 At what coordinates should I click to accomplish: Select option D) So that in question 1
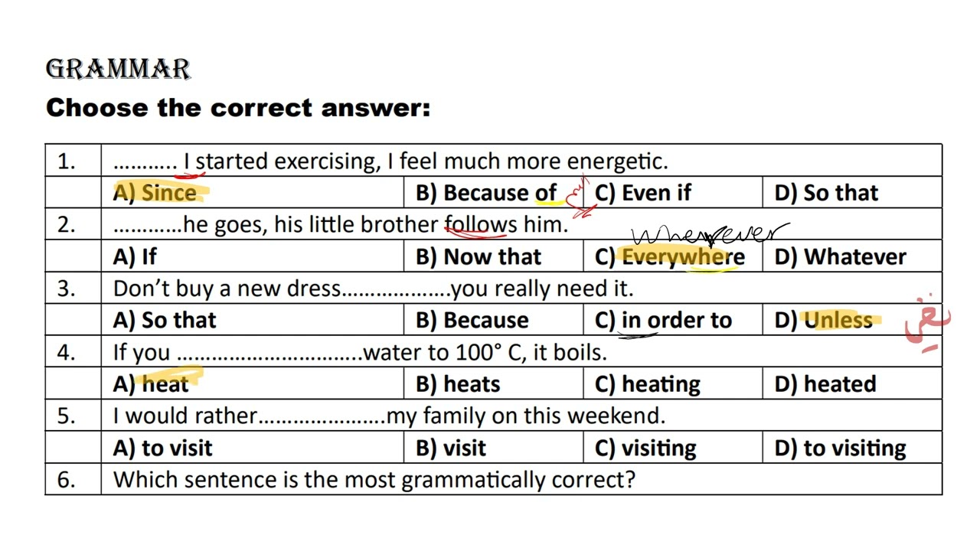tap(826, 193)
